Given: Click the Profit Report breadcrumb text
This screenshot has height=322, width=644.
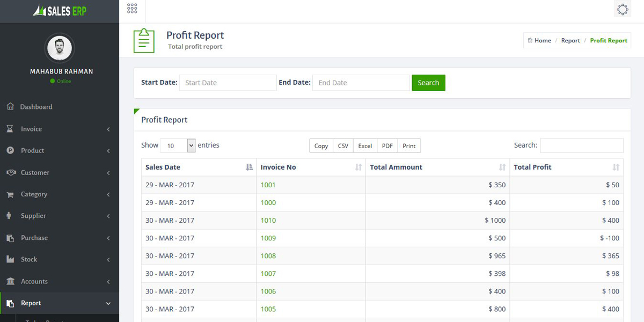Looking at the screenshot, I should click(609, 40).
